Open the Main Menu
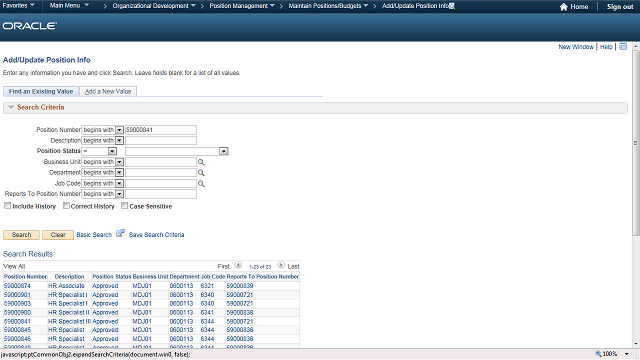Screen dimensions: 640x360 pos(69,6)
